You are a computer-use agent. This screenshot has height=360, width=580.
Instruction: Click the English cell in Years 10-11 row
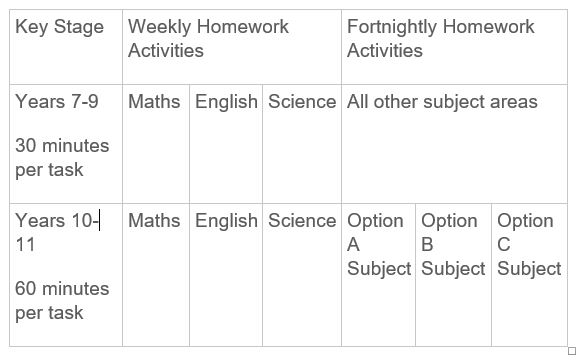point(226,275)
